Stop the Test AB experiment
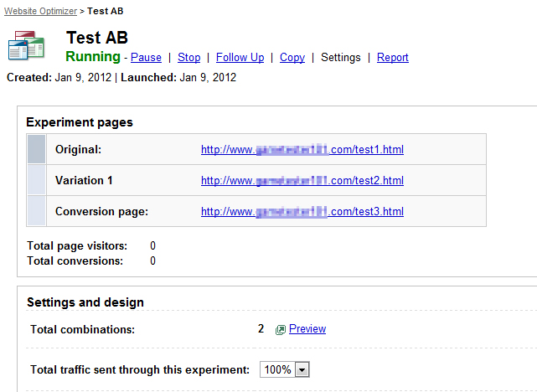Image resolution: width=537 pixels, height=392 pixels. click(188, 58)
